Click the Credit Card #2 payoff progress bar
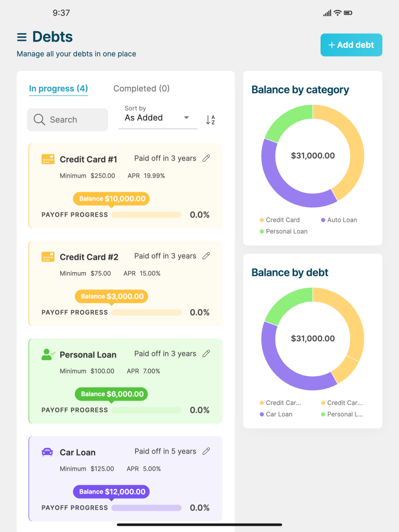 point(147,312)
